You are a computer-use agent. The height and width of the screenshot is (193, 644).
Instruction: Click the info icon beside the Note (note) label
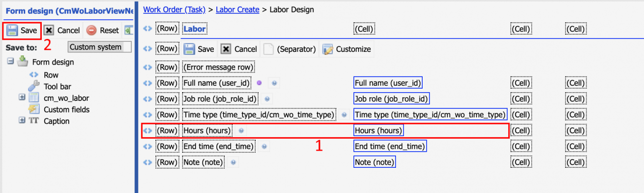coord(234,162)
